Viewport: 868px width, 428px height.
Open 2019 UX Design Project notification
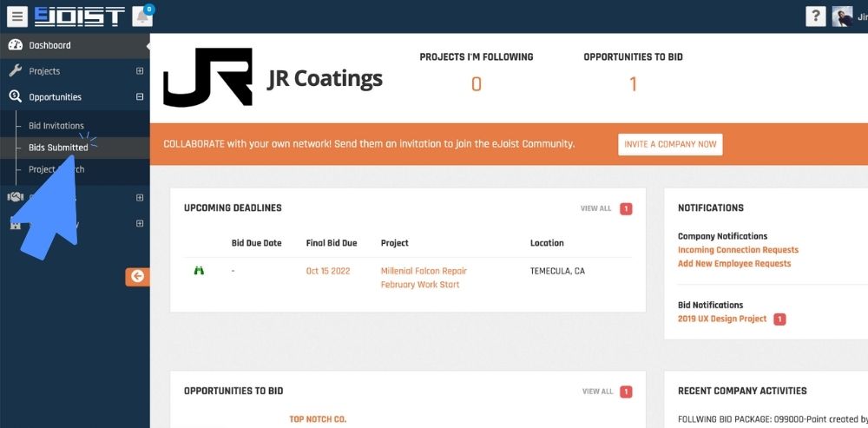pyautogui.click(x=722, y=319)
